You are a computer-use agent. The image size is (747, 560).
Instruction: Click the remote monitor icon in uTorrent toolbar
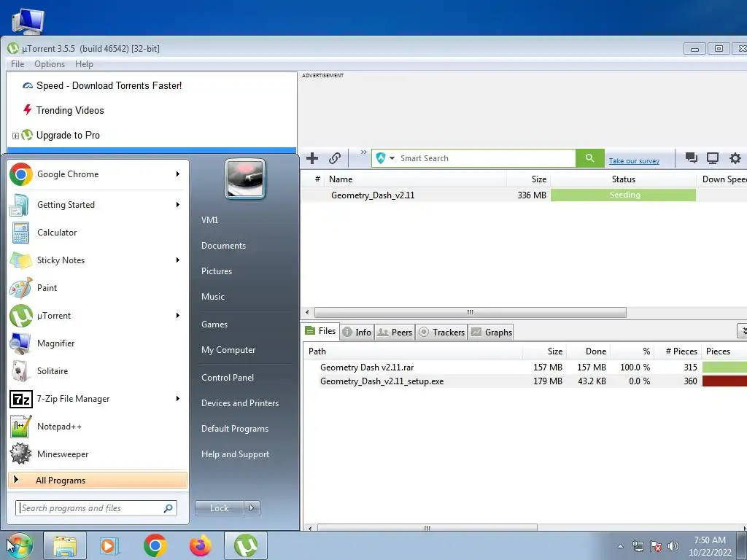713,158
